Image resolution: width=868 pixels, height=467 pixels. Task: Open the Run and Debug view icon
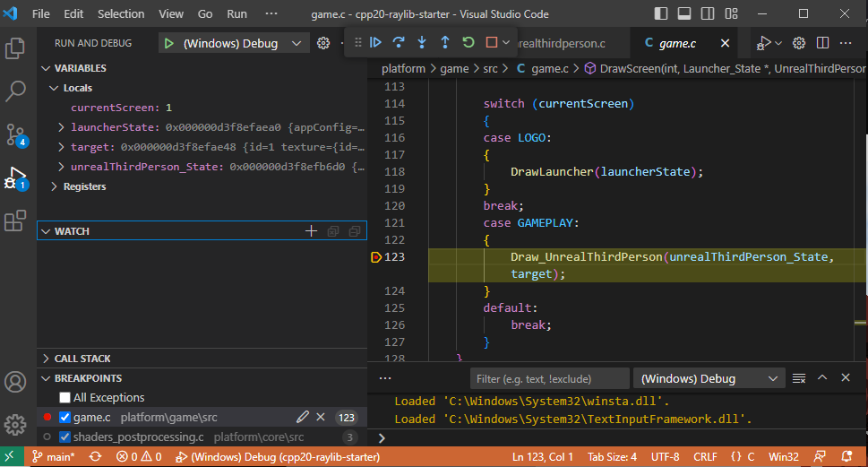tap(15, 178)
